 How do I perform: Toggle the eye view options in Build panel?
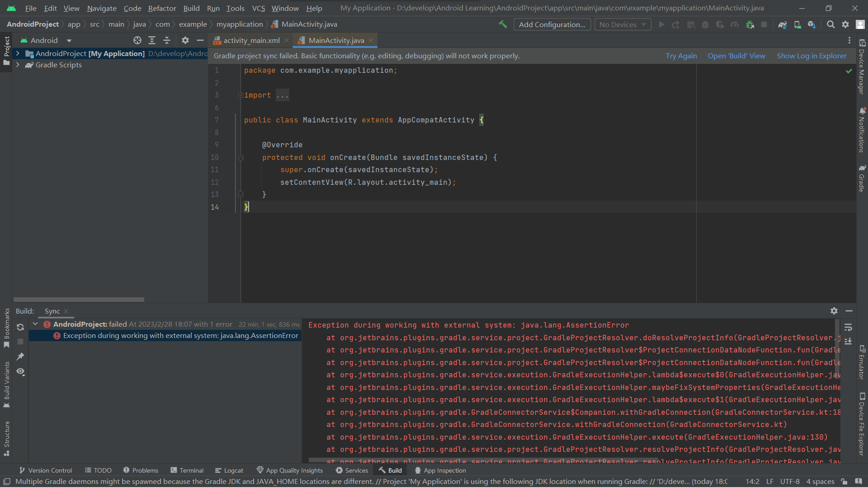[20, 371]
